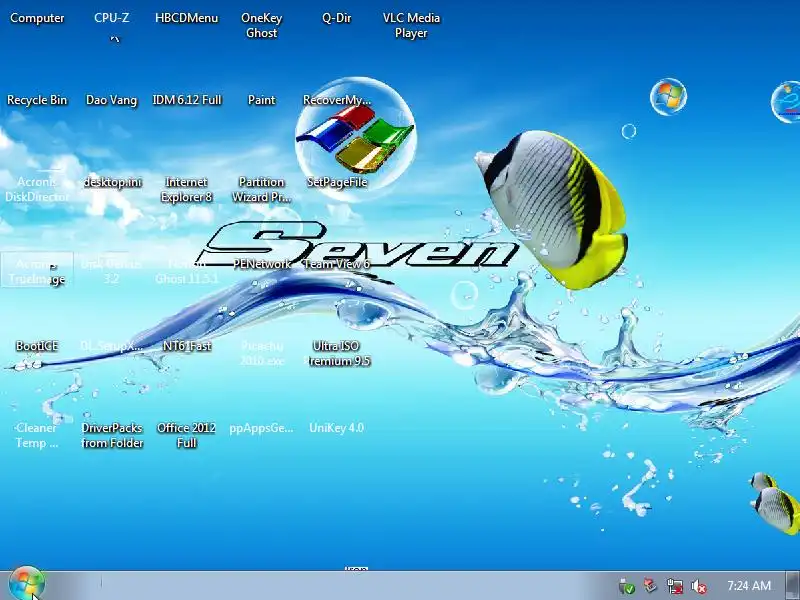Open the 7:24 AM taskbar clock

[749, 585]
